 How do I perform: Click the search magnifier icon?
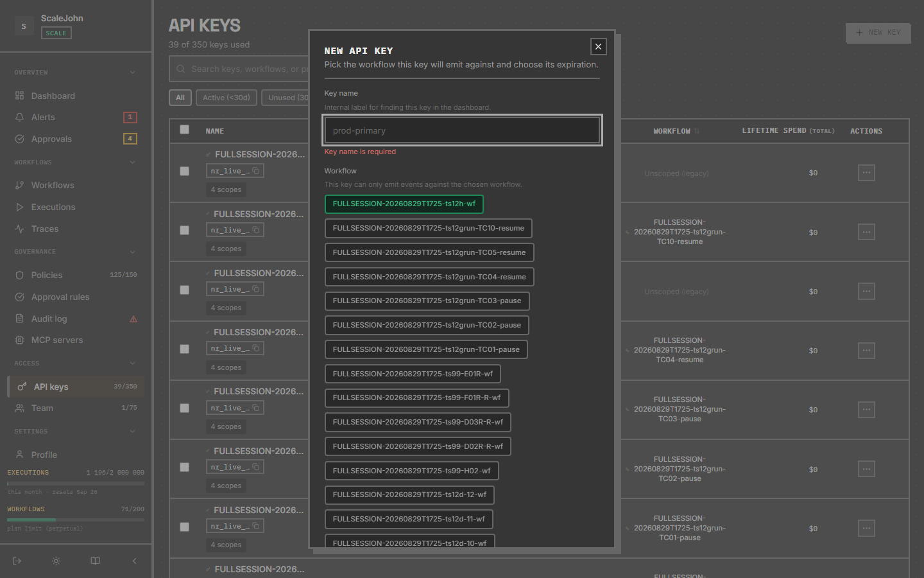[180, 69]
